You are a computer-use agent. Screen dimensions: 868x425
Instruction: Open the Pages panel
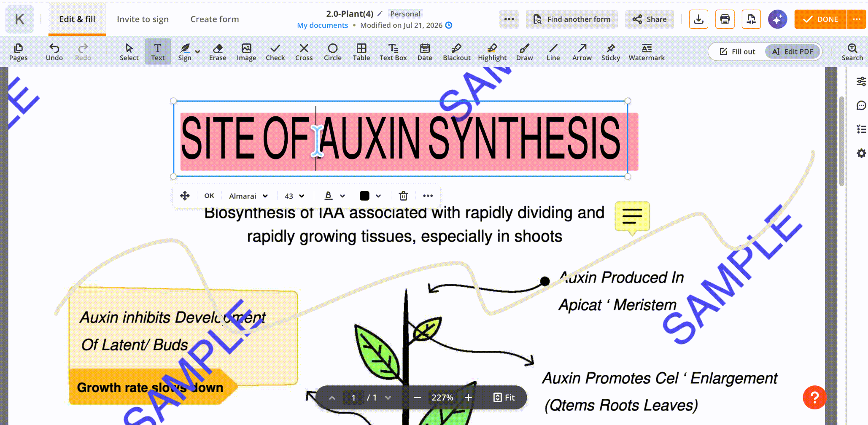(18, 52)
